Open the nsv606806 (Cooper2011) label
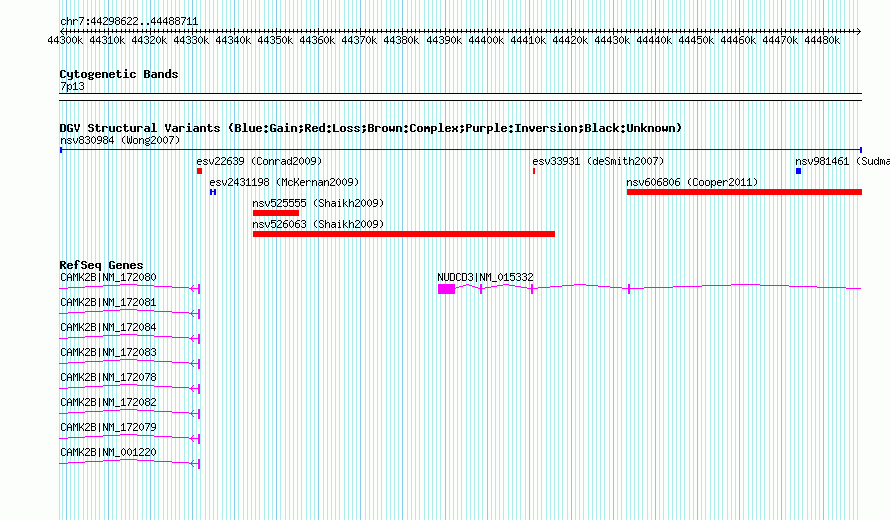 point(692,182)
